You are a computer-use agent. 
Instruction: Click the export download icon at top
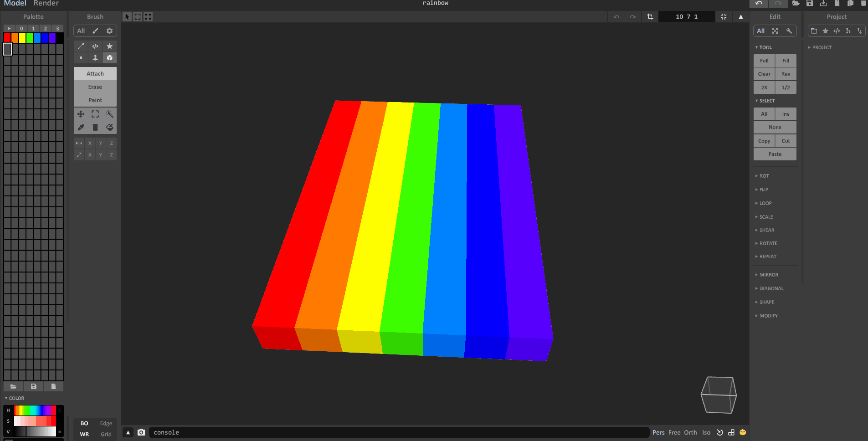pyautogui.click(x=823, y=3)
